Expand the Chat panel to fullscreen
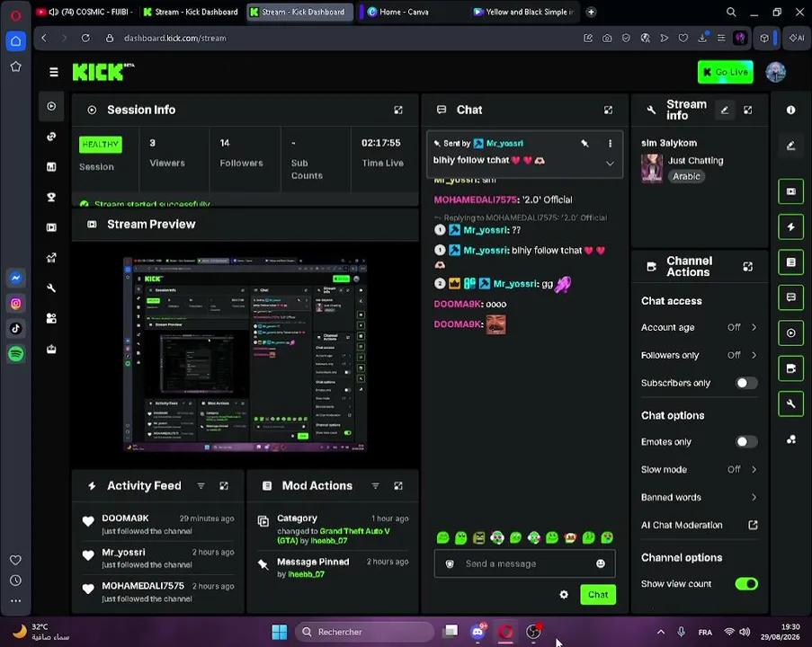Screen dimensions: 812x647 point(608,110)
